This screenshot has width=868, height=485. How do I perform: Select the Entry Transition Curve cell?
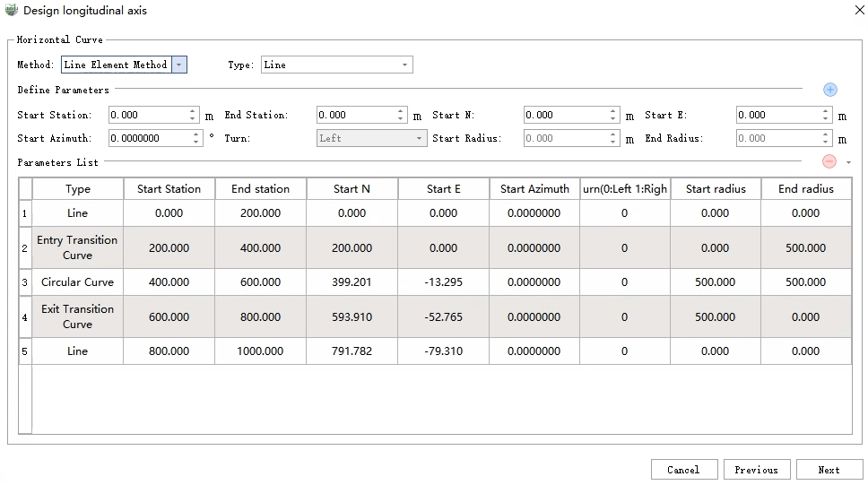pyautogui.click(x=78, y=247)
